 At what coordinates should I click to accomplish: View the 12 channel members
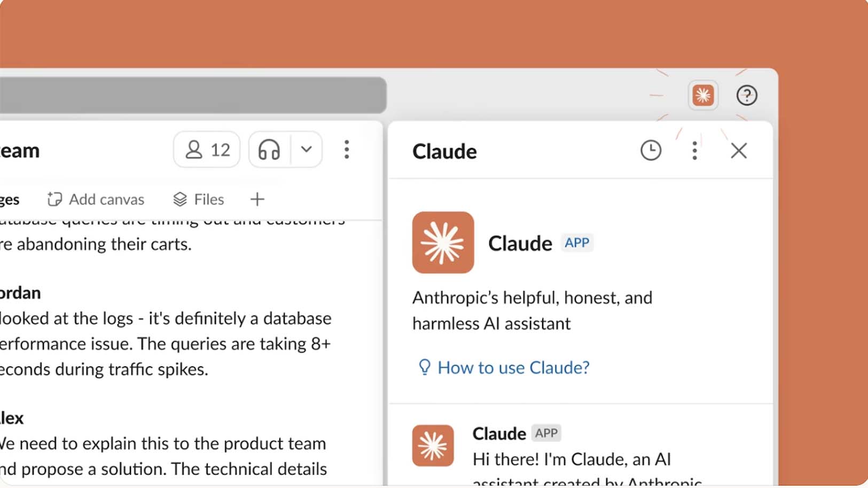(x=207, y=150)
